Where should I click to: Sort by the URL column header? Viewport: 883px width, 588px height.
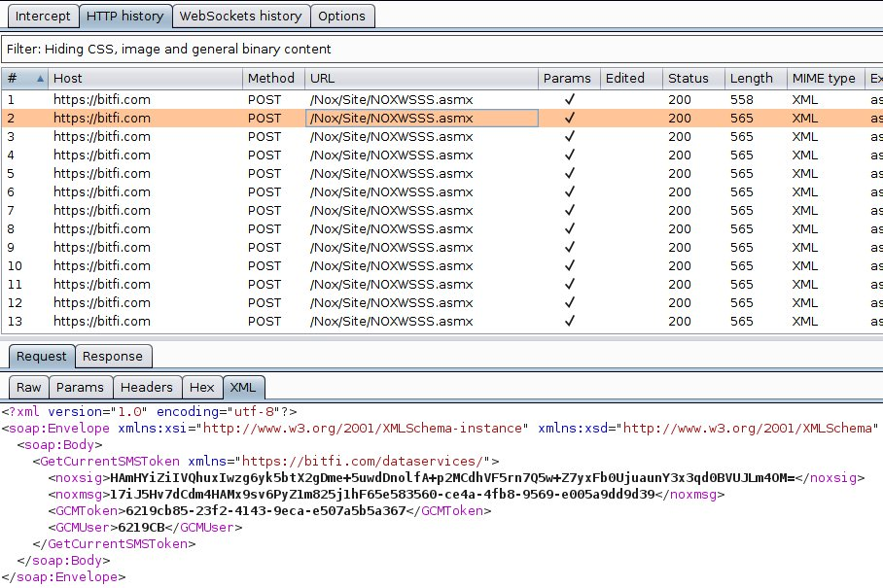[421, 78]
